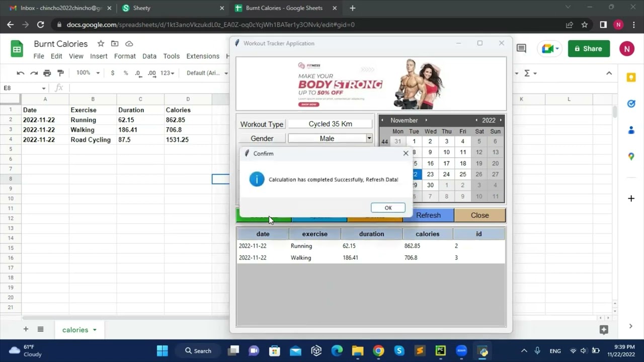
Task: Open File Explorer from the taskbar
Action: click(x=357, y=350)
